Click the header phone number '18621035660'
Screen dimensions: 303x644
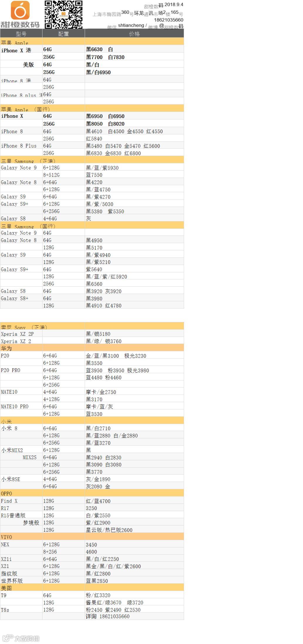(x=168, y=20)
